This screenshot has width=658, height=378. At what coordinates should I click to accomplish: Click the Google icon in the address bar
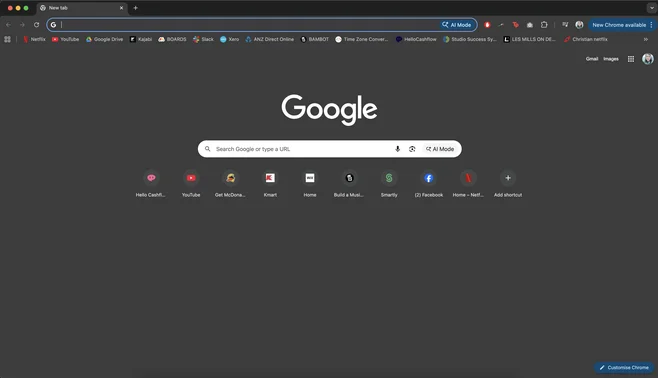click(x=53, y=25)
